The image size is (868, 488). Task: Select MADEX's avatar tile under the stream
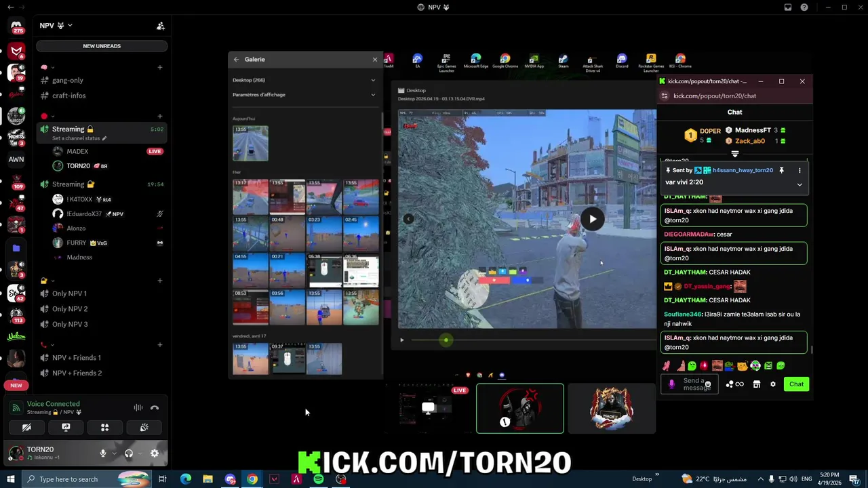coord(612,408)
